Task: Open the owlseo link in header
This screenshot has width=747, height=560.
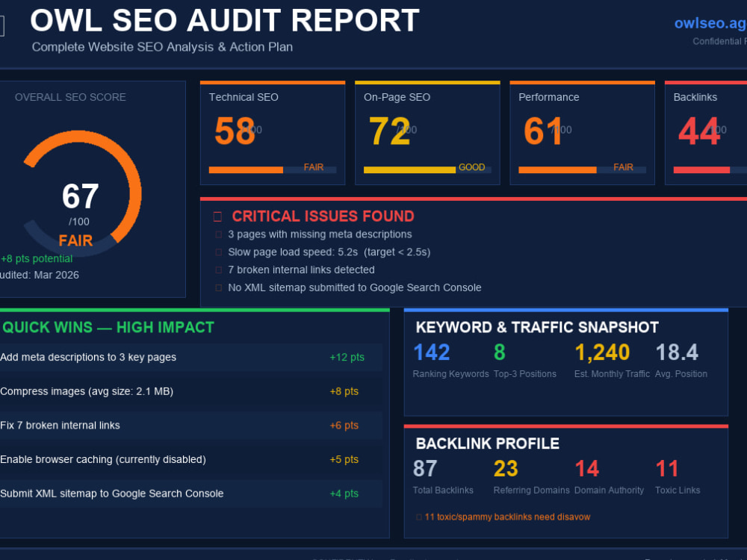Action: pos(710,23)
